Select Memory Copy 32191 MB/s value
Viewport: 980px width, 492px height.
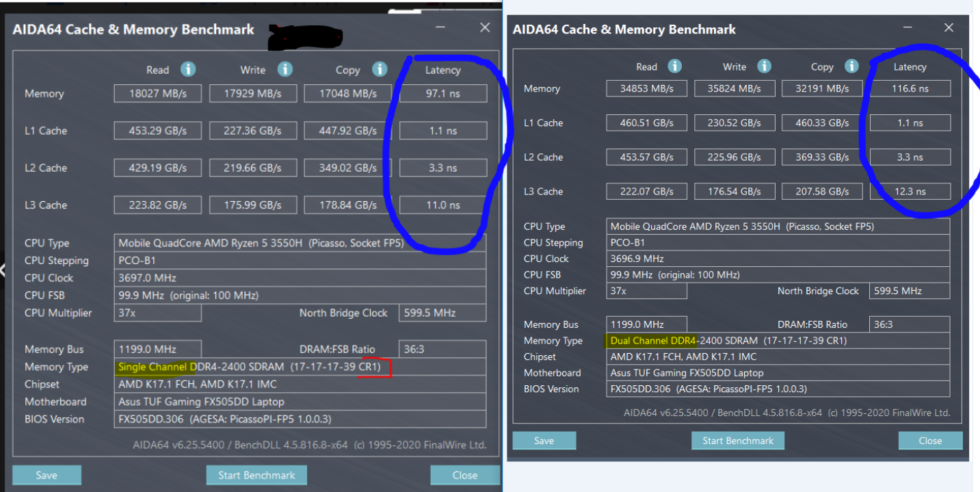(822, 88)
